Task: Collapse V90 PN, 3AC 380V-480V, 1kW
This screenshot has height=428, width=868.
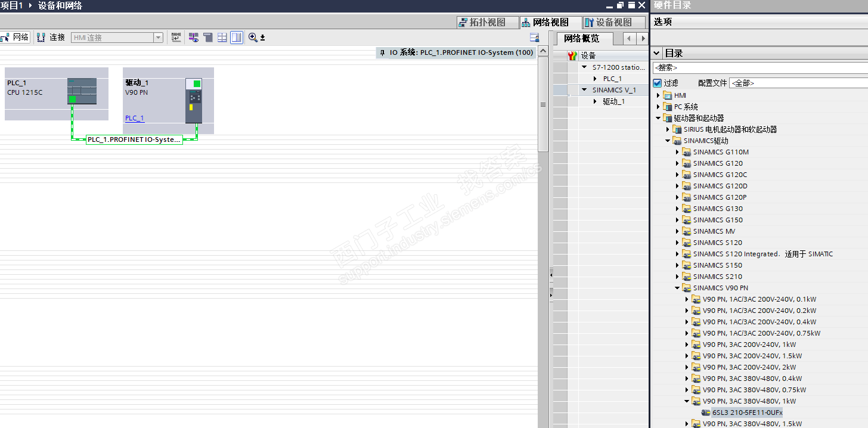Action: tap(687, 401)
